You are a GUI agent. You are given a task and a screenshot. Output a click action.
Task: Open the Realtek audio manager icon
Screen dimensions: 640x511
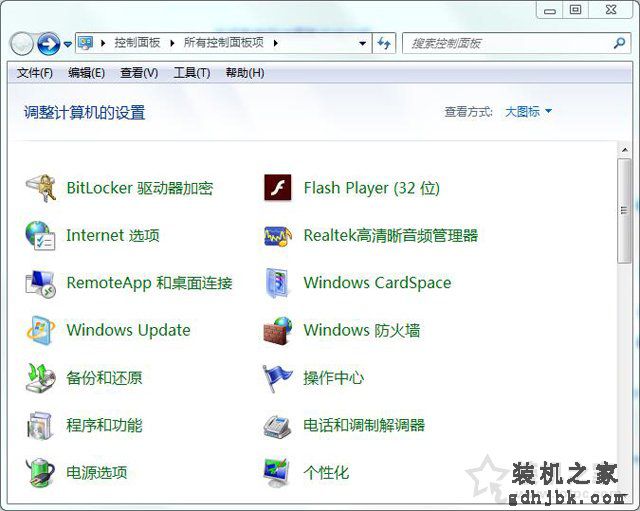tap(278, 236)
